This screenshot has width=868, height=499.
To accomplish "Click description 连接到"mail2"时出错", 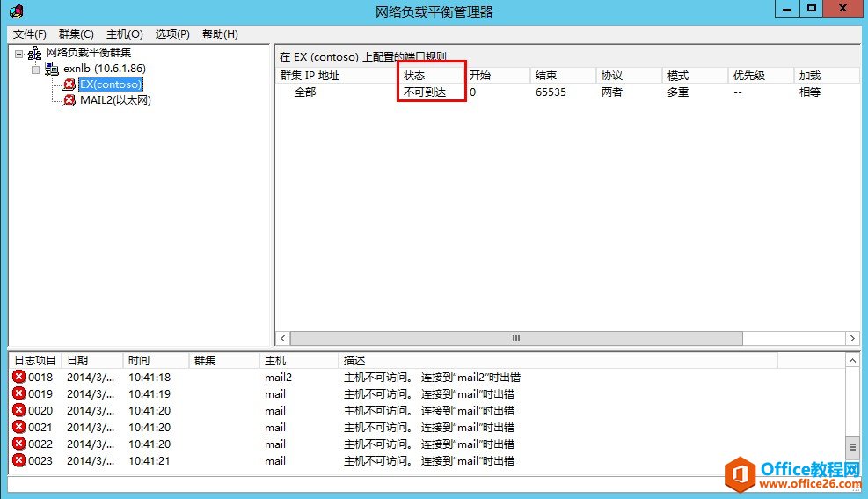I will (x=470, y=378).
